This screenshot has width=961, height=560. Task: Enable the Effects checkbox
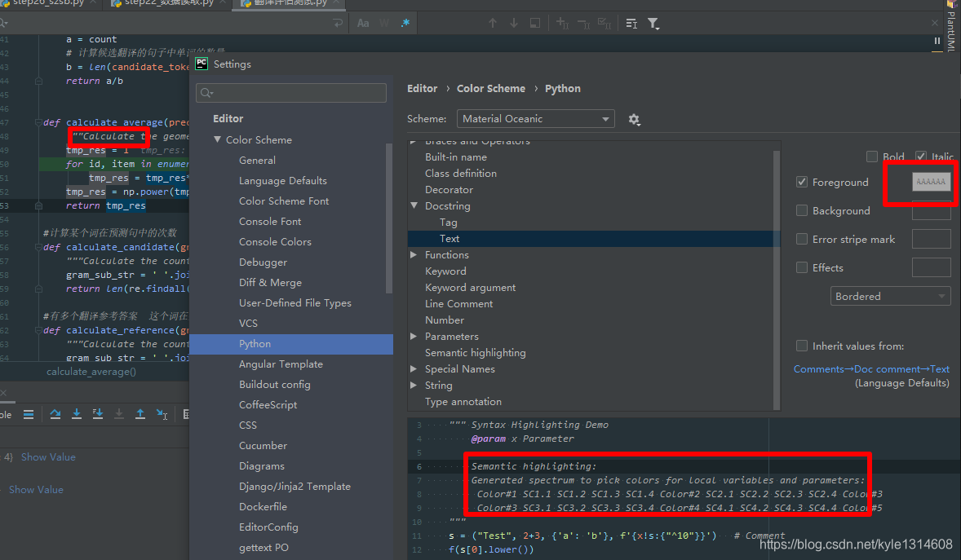[x=802, y=267]
